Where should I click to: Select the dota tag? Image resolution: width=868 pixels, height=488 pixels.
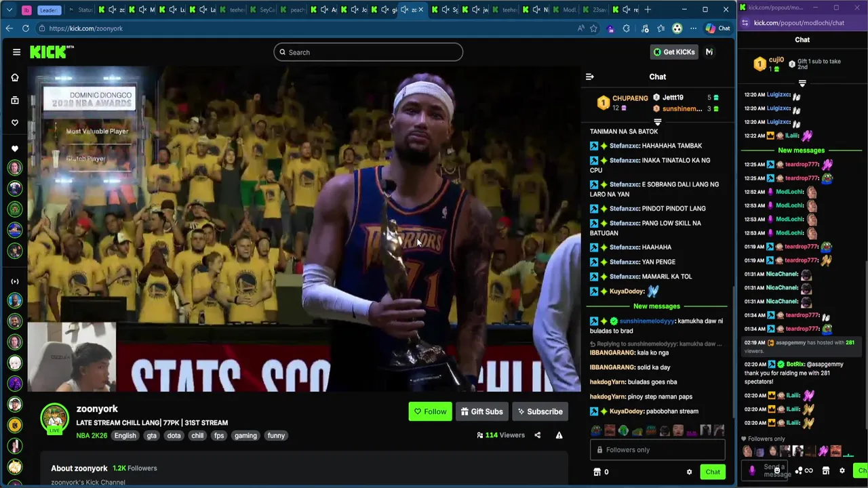click(174, 436)
